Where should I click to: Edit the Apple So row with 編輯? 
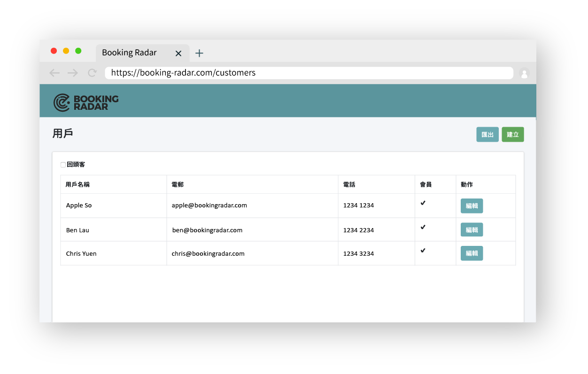[472, 206]
